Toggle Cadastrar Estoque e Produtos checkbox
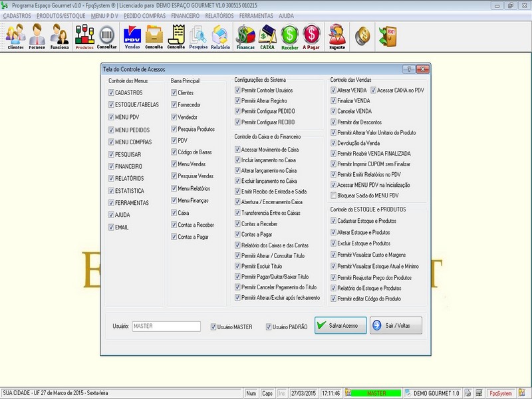The height and width of the screenshot is (399, 532). point(334,221)
